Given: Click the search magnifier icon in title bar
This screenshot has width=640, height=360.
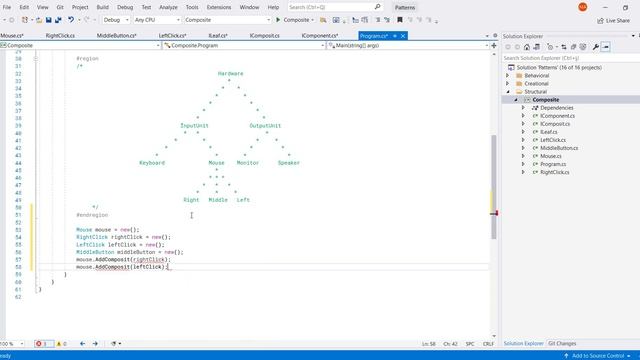Looking at the screenshot, I should pyautogui.click(x=378, y=7).
